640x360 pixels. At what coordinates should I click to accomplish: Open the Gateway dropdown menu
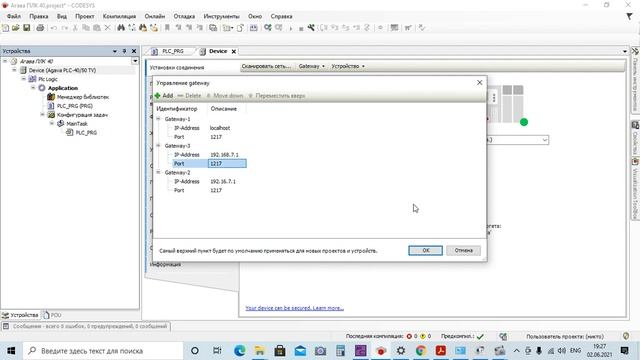coord(311,66)
